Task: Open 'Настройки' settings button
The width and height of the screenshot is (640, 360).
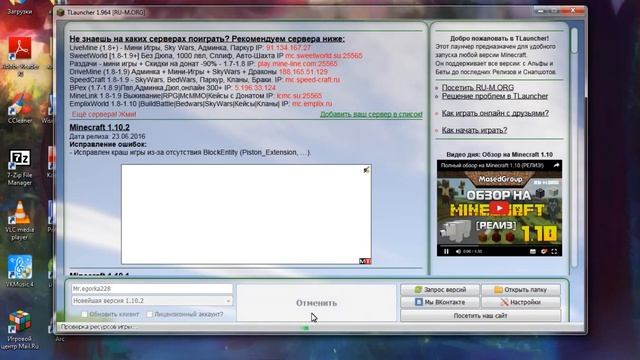Action: point(521,302)
